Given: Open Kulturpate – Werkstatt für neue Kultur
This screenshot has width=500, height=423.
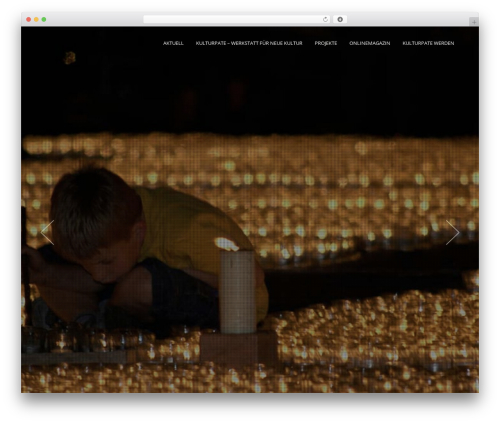Looking at the screenshot, I should (249, 43).
